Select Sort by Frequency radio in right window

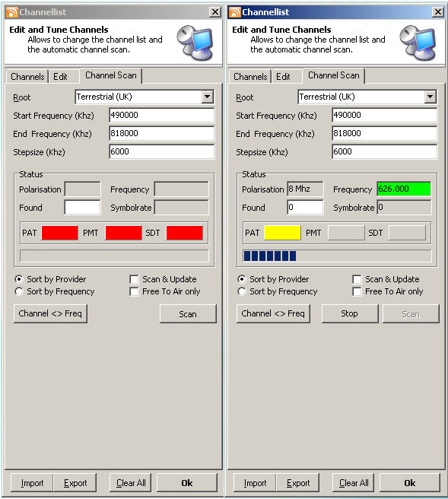(242, 291)
